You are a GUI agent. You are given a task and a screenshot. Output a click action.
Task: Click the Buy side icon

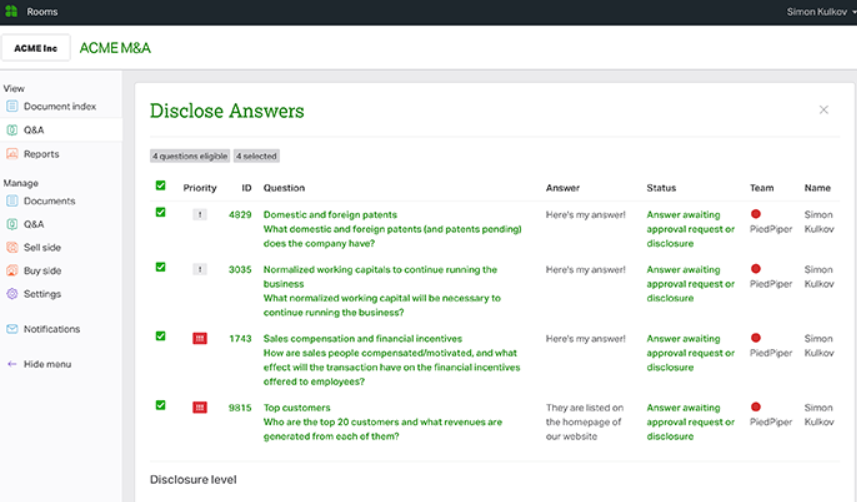coord(12,270)
